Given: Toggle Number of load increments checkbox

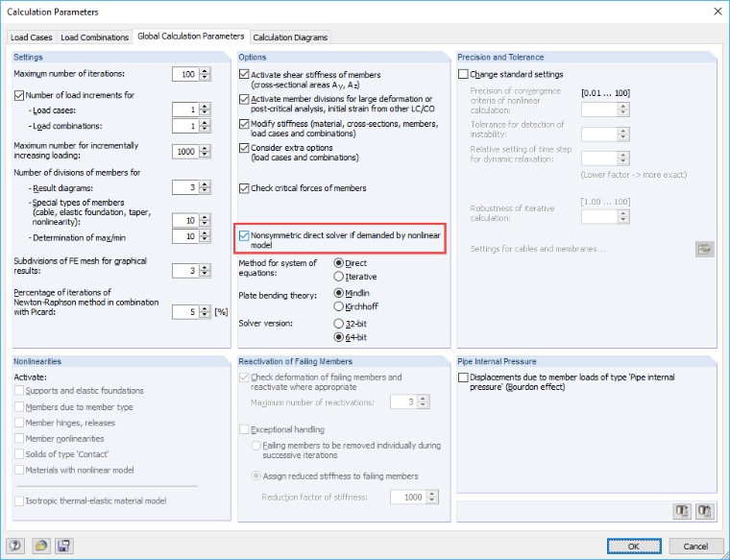Looking at the screenshot, I should tap(19, 95).
